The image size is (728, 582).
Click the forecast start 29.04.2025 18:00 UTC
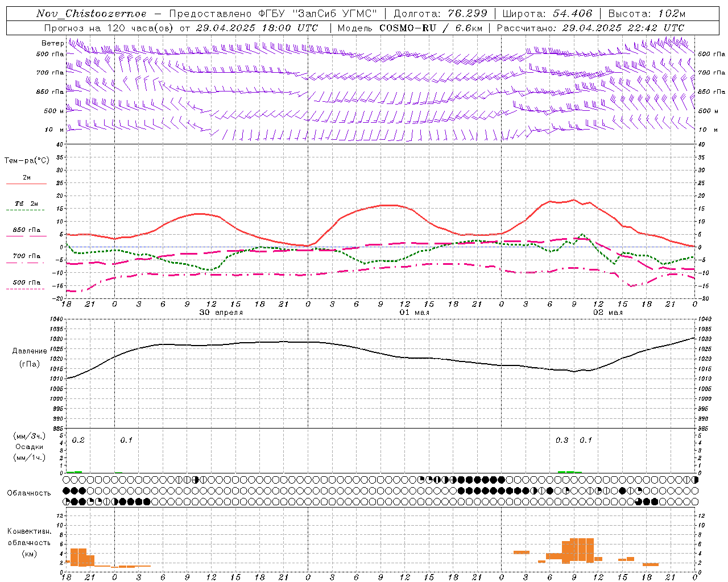pos(257,27)
